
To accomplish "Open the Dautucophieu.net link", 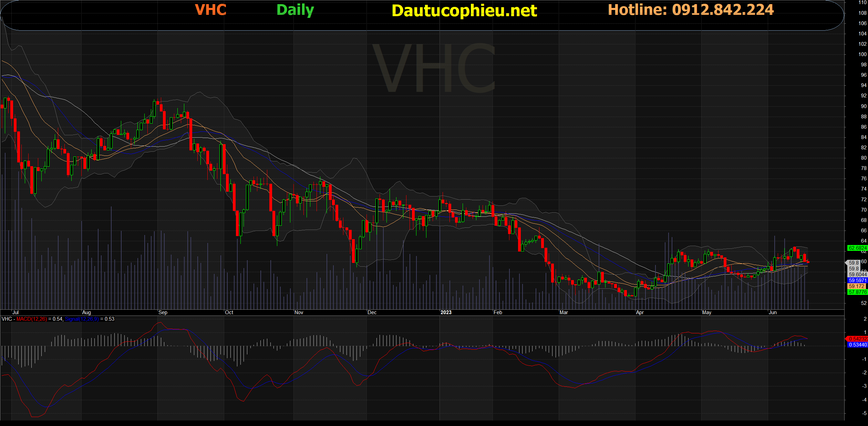I will coord(464,11).
